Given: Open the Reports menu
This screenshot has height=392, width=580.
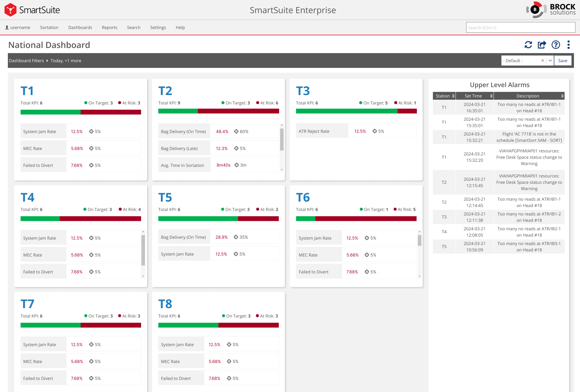Looking at the screenshot, I should 109,27.
